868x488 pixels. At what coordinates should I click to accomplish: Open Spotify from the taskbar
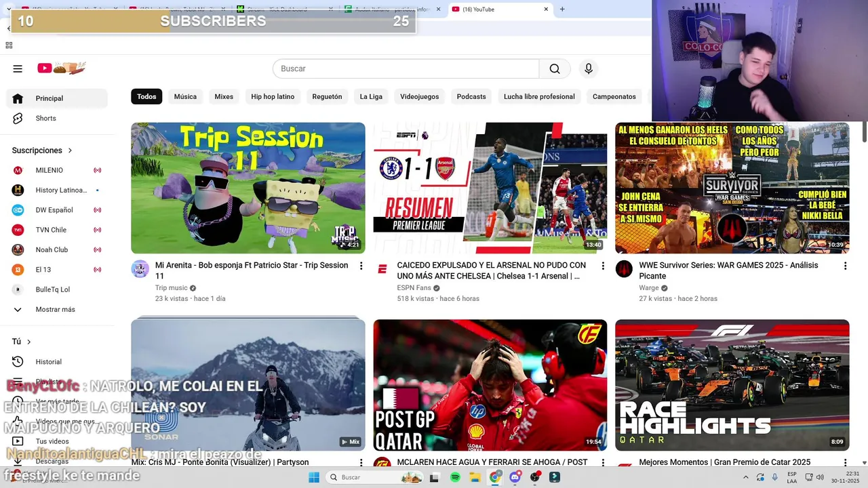455,477
